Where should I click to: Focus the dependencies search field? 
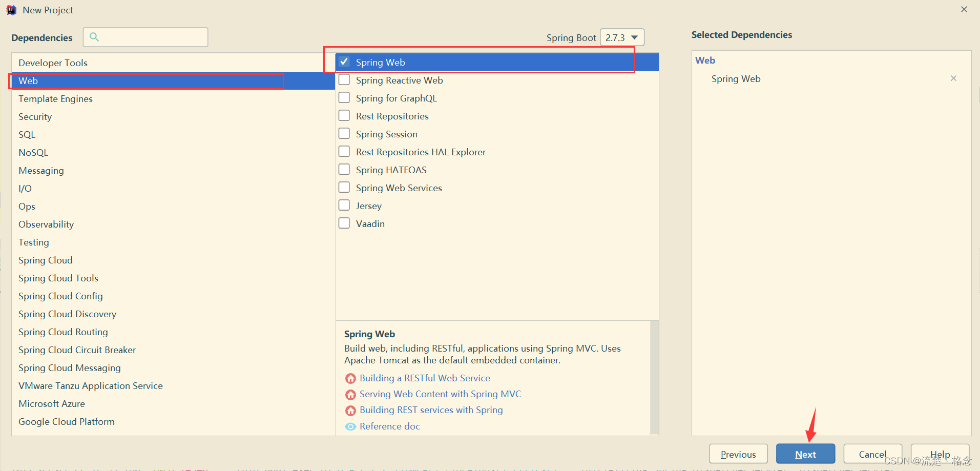pos(145,37)
